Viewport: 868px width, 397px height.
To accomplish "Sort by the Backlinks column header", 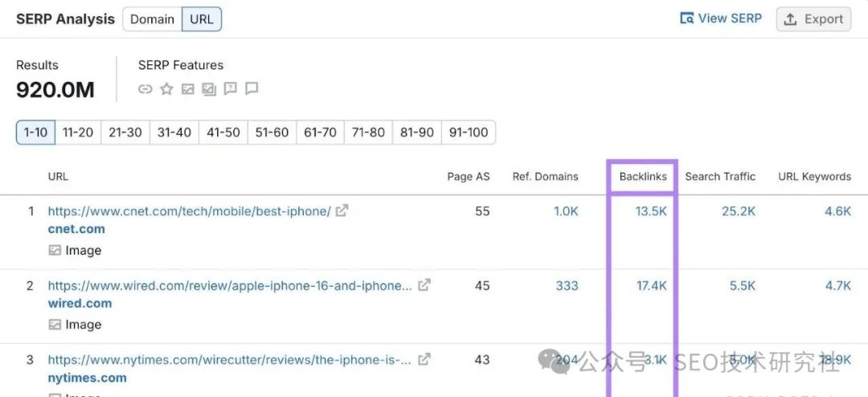I will tap(643, 177).
